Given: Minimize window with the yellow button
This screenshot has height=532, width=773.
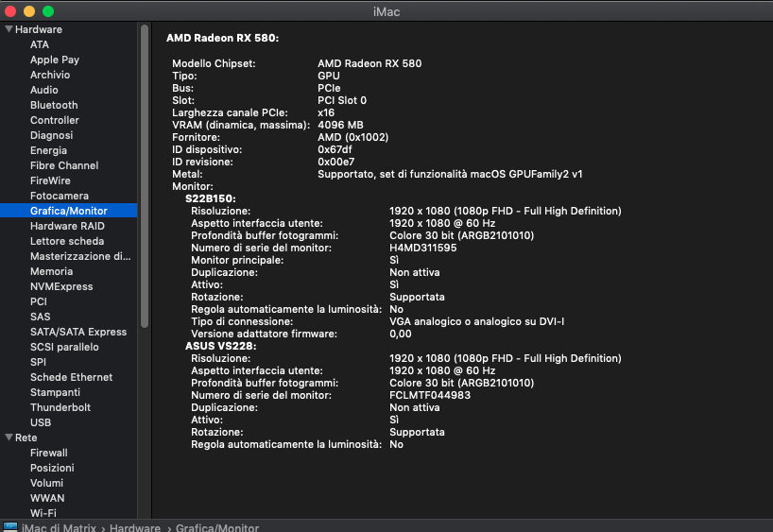Looking at the screenshot, I should tap(29, 10).
